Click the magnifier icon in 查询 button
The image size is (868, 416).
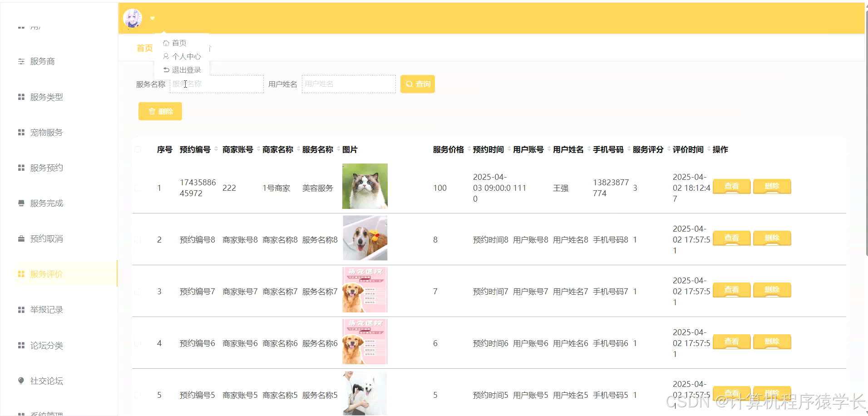409,84
